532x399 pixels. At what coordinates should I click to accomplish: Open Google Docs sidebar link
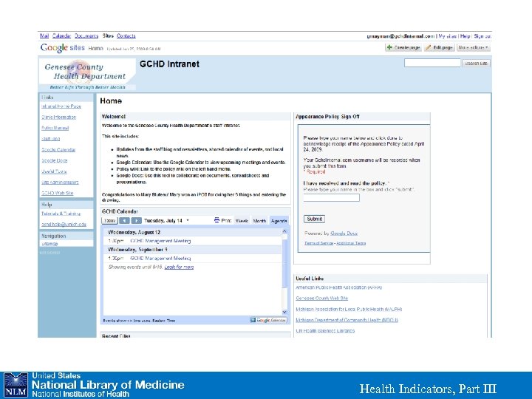tap(54, 160)
